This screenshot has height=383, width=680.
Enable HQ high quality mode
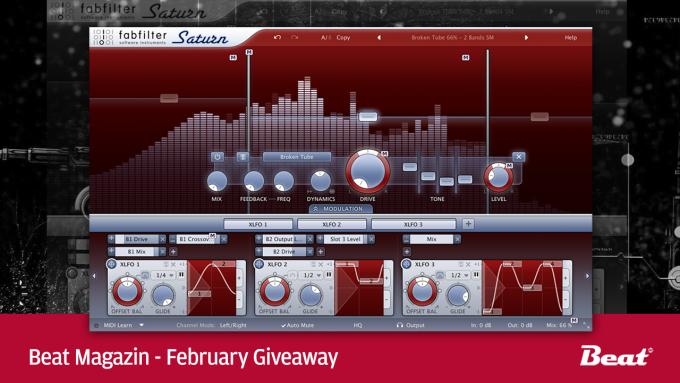tap(358, 325)
